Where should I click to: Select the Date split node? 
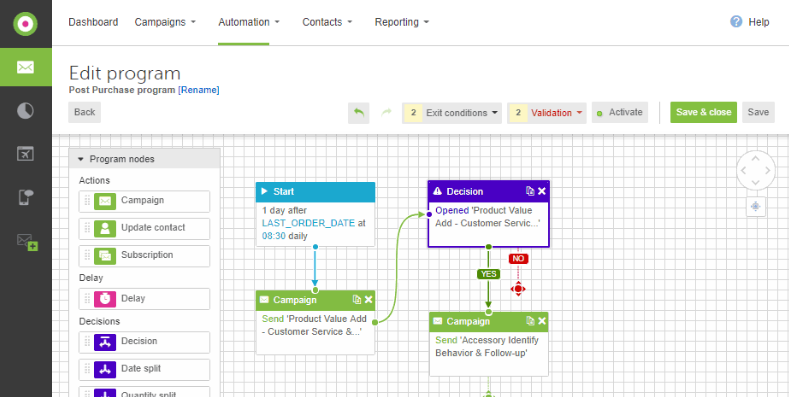(144, 369)
